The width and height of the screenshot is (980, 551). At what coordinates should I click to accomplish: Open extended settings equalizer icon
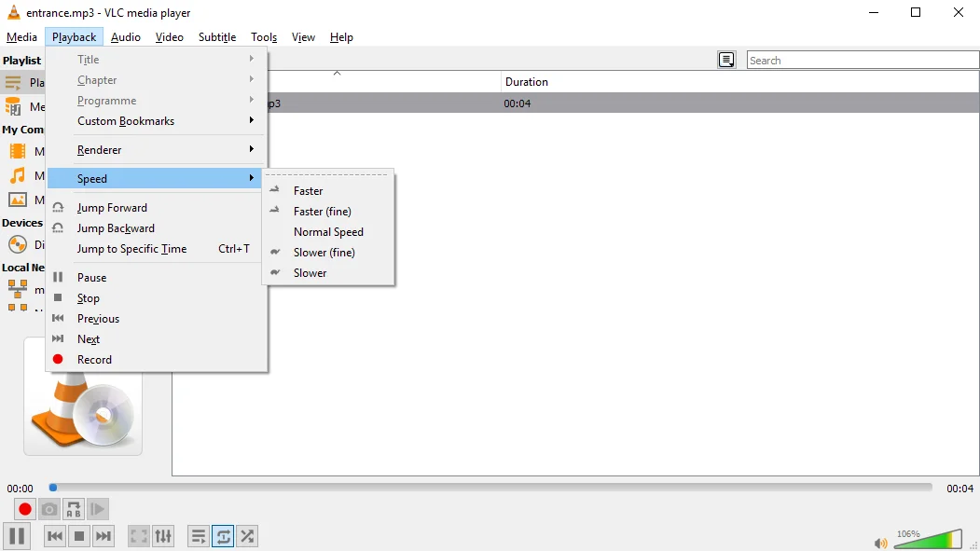[163, 536]
